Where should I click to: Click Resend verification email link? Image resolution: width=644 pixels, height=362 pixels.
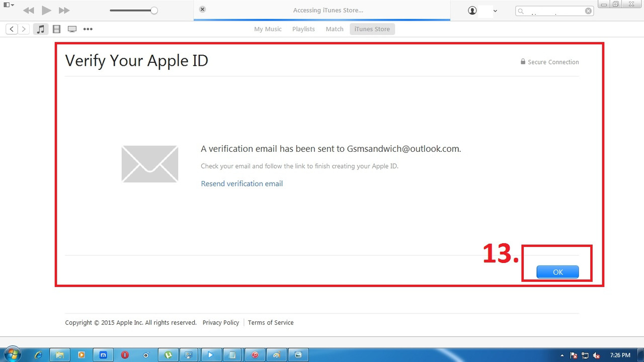[x=242, y=184]
